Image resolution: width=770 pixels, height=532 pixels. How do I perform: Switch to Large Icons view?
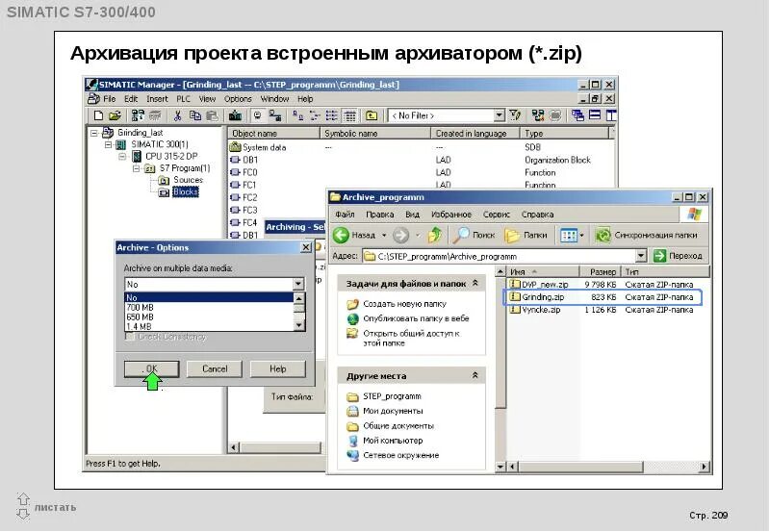pyautogui.click(x=297, y=115)
